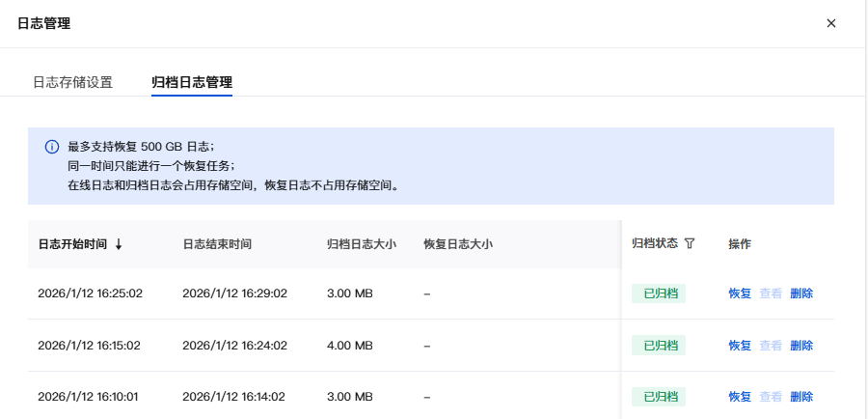Click 恢复 for the 16:15:02 log
Screen dimensions: 868x419
(740, 345)
